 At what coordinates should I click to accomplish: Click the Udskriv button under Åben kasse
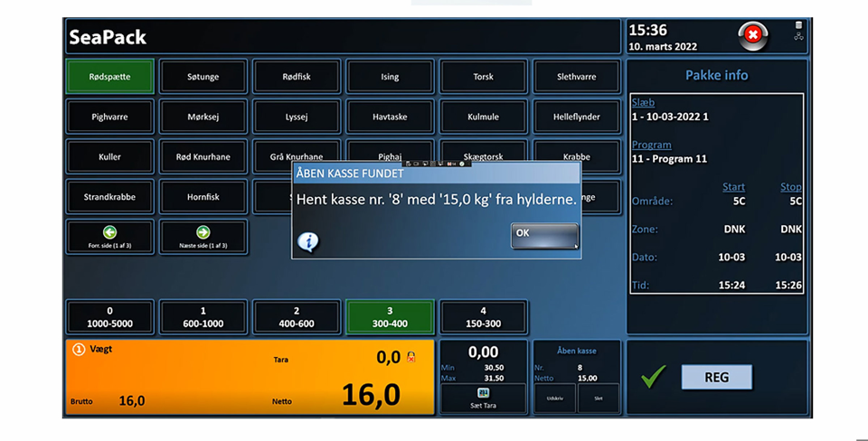(x=555, y=398)
